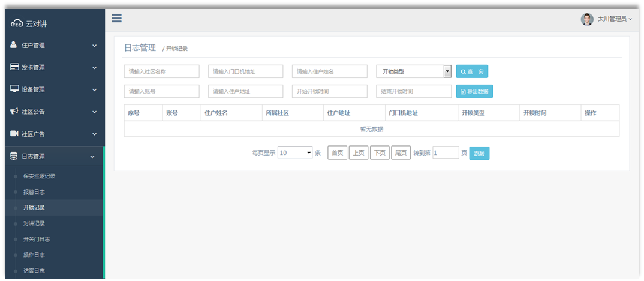The height and width of the screenshot is (281, 644).
Task: Focus the 结束开锁时间 field
Action: (x=414, y=91)
